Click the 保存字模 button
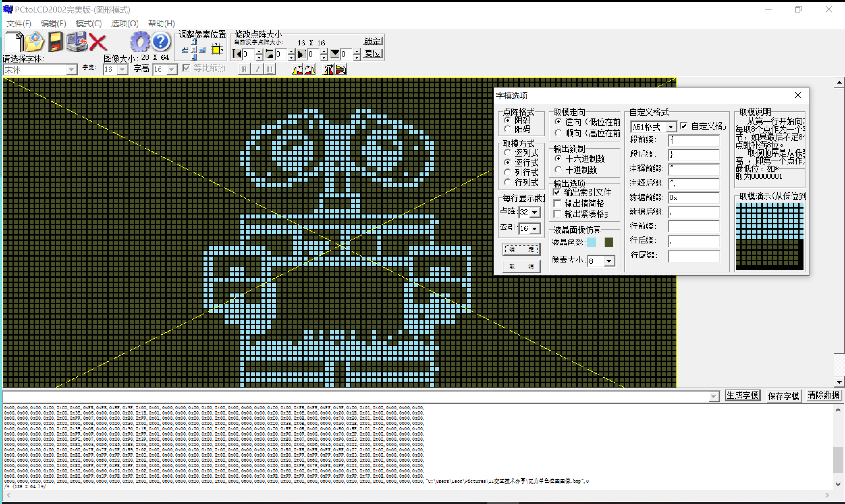Screen dimensions: 845x504 783,396
